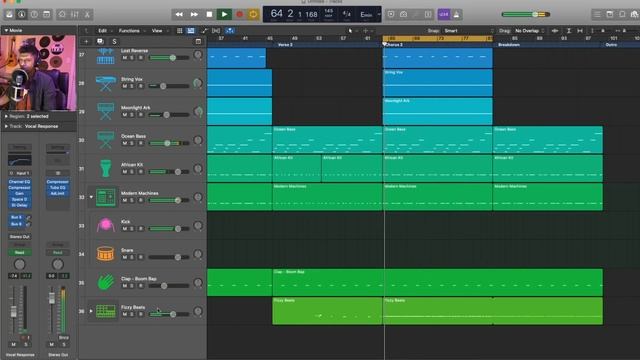Open the AdLimit plugin
This screenshot has width=640, height=360.
click(58, 193)
